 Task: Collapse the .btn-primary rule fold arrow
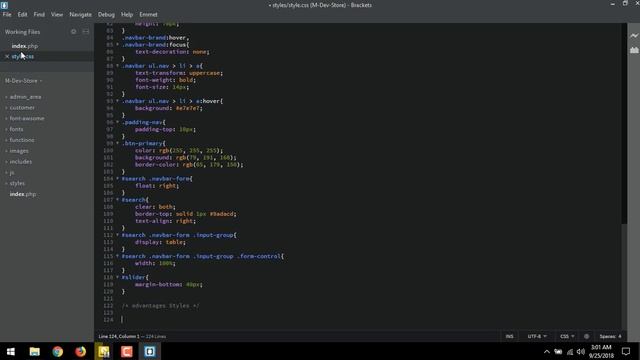118,143
